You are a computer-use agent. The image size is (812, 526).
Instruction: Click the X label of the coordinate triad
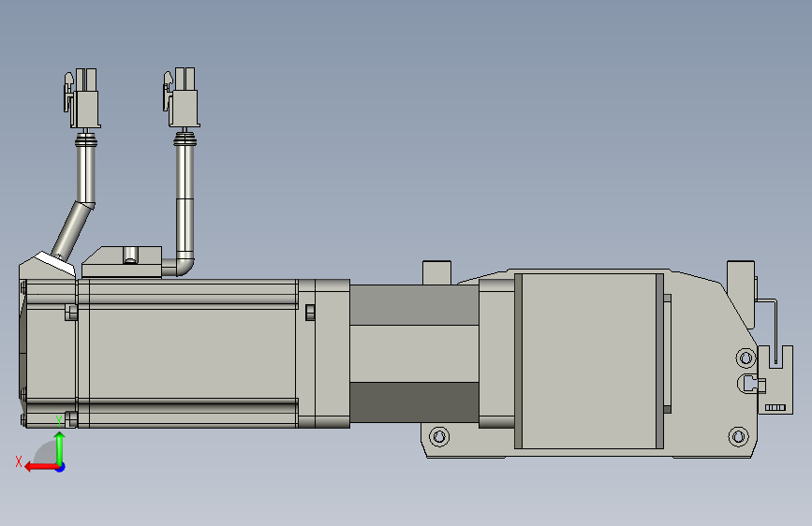[19, 461]
